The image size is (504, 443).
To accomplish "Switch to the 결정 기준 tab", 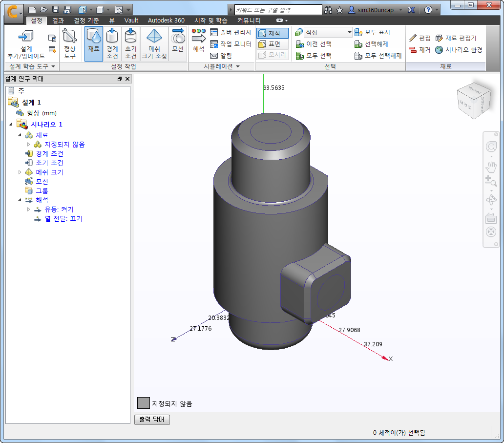I will click(86, 21).
